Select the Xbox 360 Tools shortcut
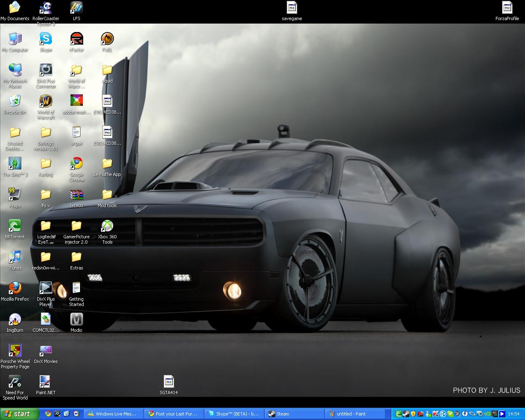The height and width of the screenshot is (420, 525). pyautogui.click(x=107, y=232)
